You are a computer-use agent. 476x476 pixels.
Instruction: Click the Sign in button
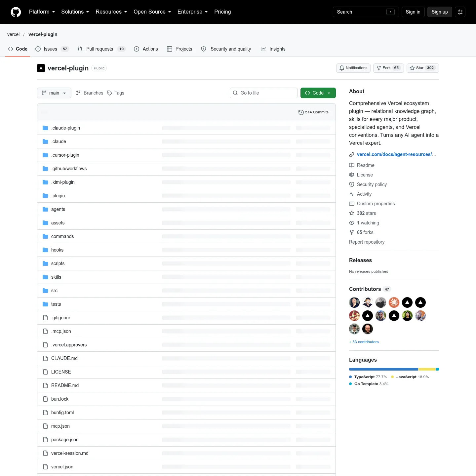coord(413,12)
